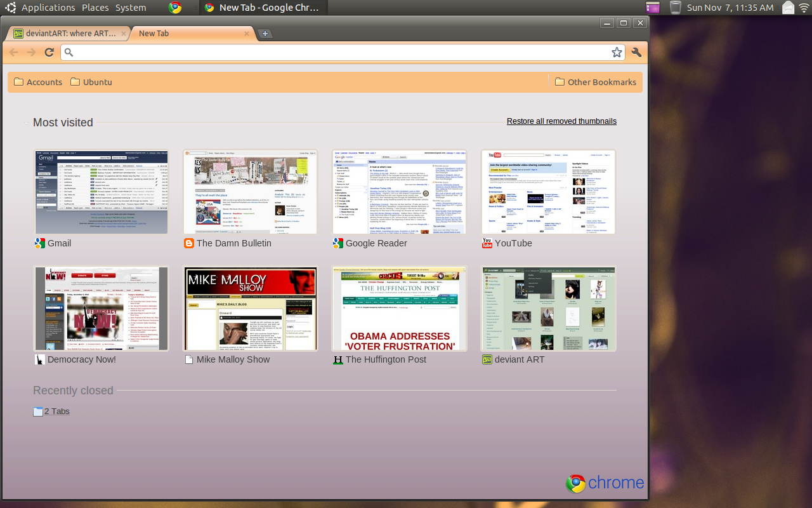Image resolution: width=812 pixels, height=508 pixels.
Task: Reopen the recently closed 2 Tabs
Action: [x=56, y=411]
